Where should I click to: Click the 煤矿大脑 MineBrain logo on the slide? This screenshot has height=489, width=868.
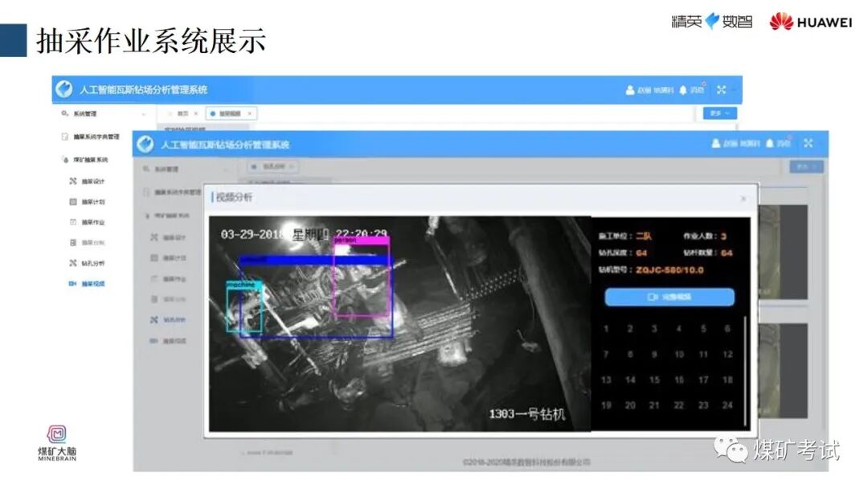click(x=57, y=442)
